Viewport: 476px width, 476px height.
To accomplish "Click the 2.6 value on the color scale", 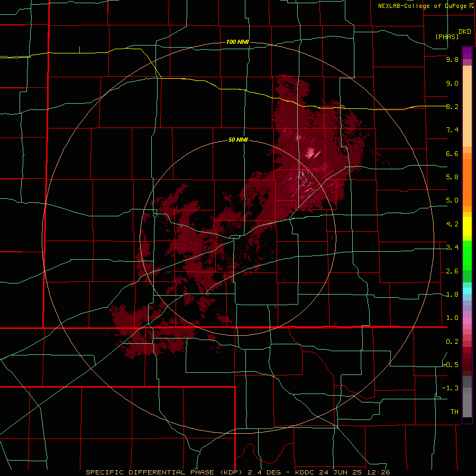I will (452, 271).
